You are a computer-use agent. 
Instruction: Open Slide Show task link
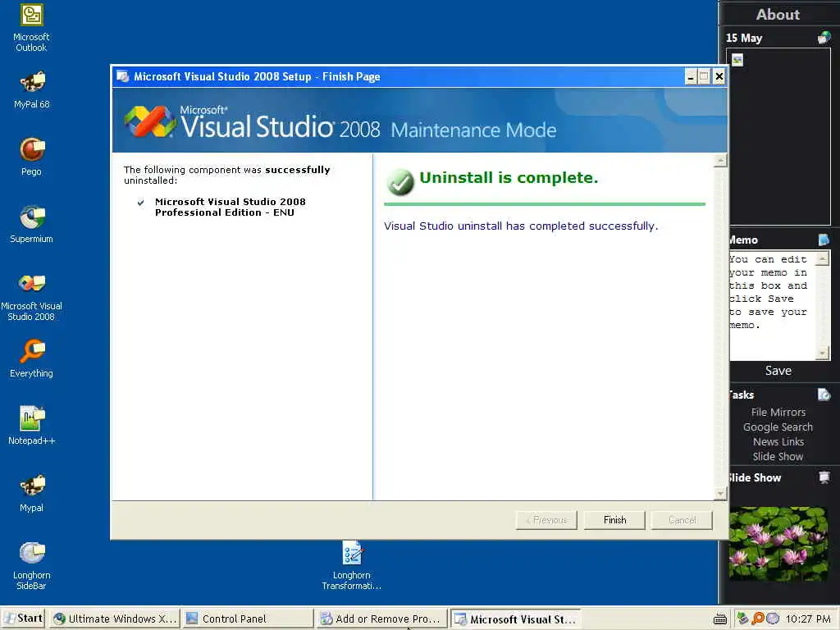point(778,456)
